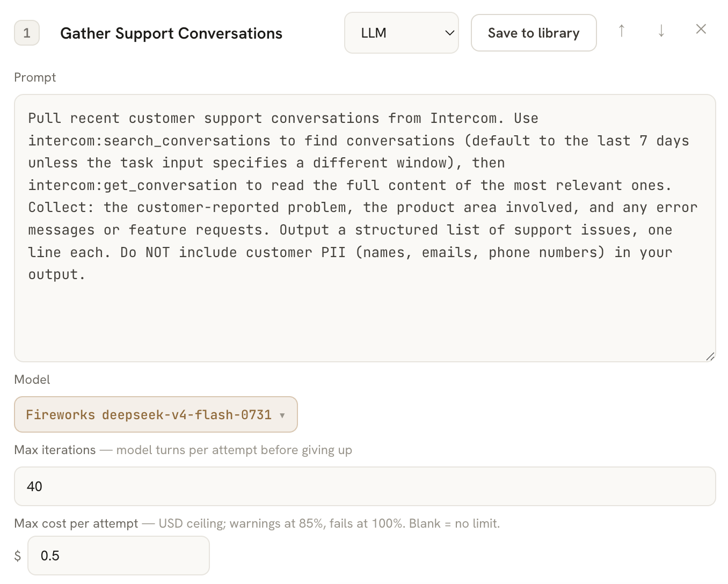Click the Max cost per attempt label
Screen dimensions: 728x584
(x=76, y=523)
